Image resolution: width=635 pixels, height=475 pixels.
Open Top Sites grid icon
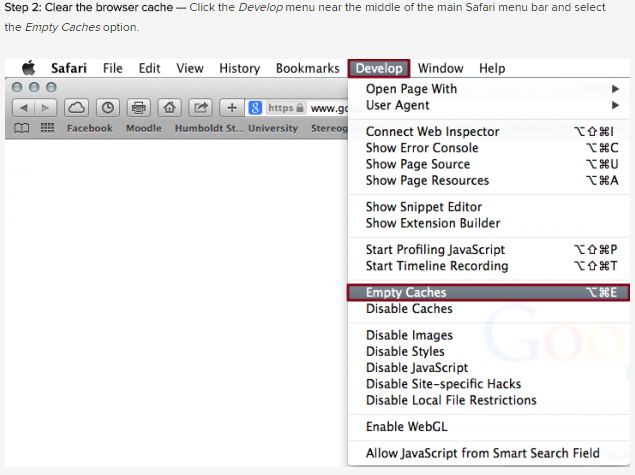47,128
